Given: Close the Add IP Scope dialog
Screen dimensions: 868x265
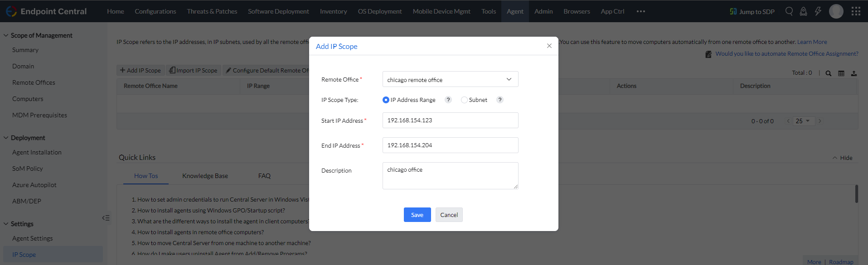Looking at the screenshot, I should point(549,46).
